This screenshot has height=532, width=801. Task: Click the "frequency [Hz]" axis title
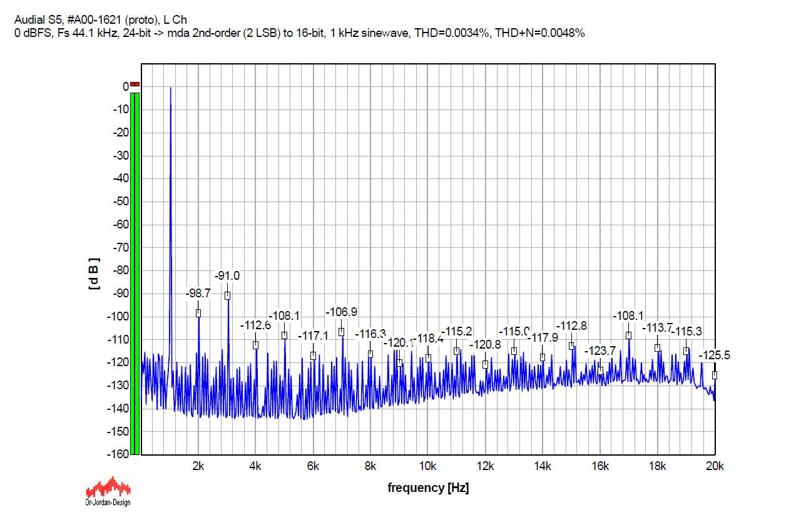tap(428, 488)
